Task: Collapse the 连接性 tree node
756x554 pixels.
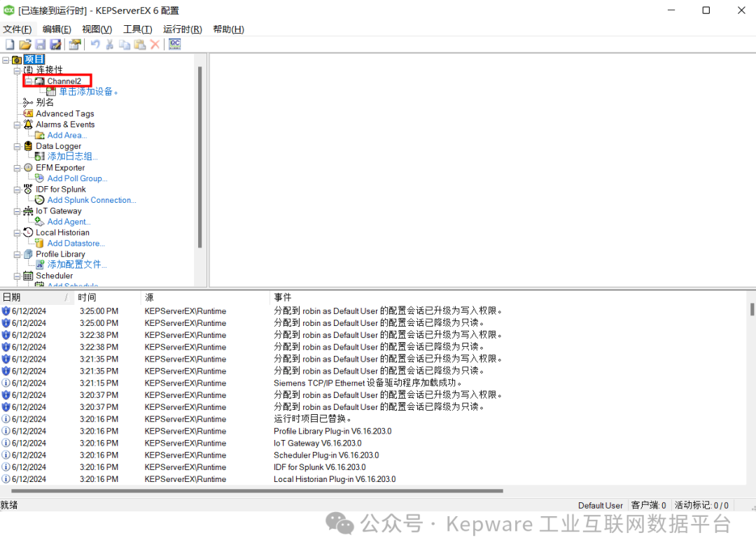Action: click(17, 71)
